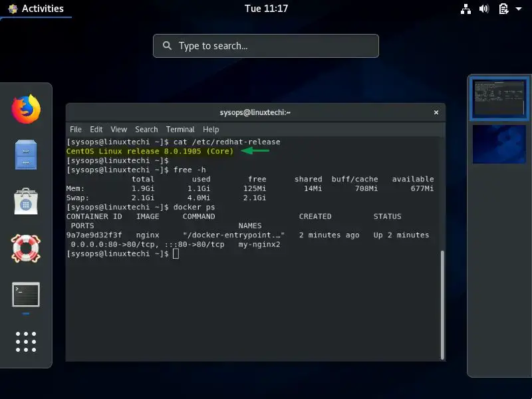Screen dimensions: 532x399
Task: Click the 0.0.0.0:80->80/tcp port mapping
Action: (x=114, y=244)
